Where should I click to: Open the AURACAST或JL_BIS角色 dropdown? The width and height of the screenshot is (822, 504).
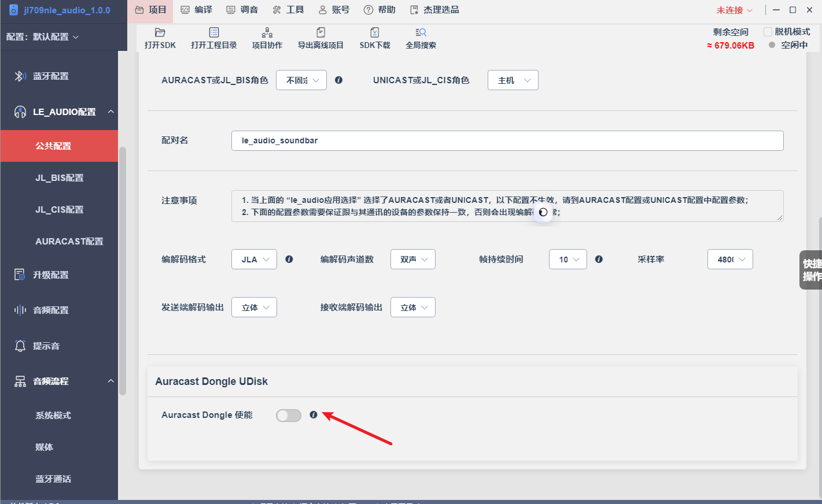(x=301, y=80)
